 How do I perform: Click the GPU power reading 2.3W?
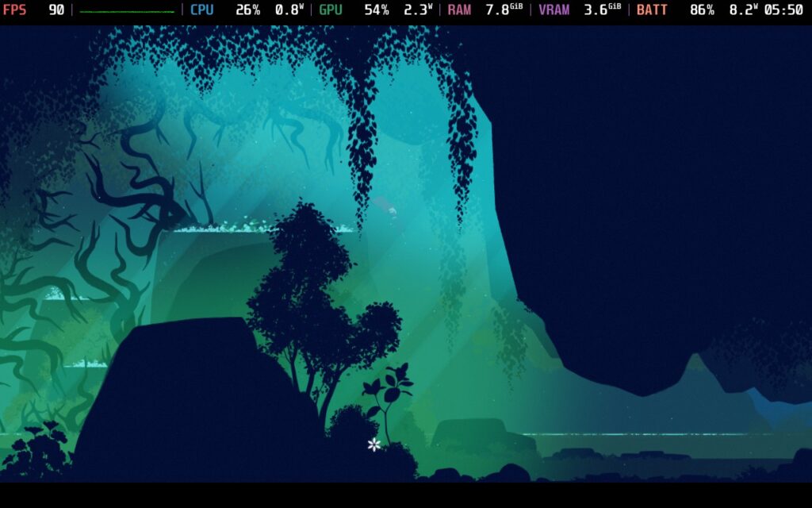[418, 10]
